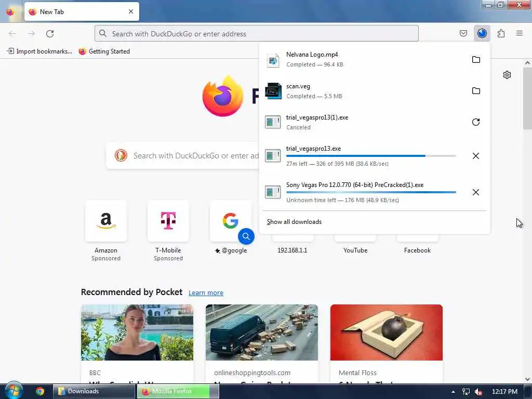The height and width of the screenshot is (399, 532).
Task: Click Sony Vegas Pro download progress bar
Action: point(371,192)
